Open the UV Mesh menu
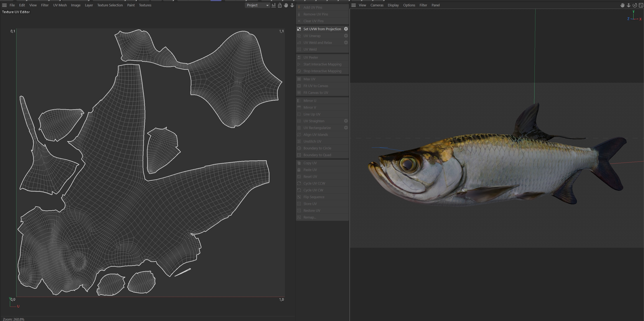The image size is (644, 321). 60,5
